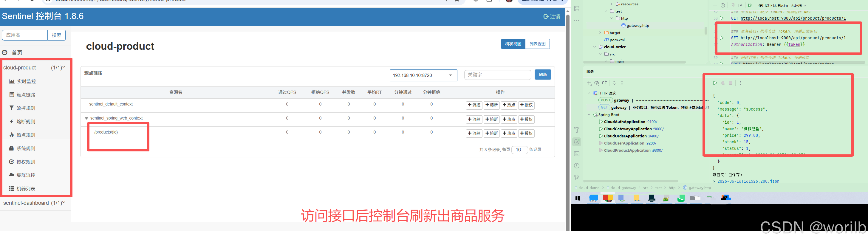Click collapse all icon in 服务 panel

click(622, 83)
